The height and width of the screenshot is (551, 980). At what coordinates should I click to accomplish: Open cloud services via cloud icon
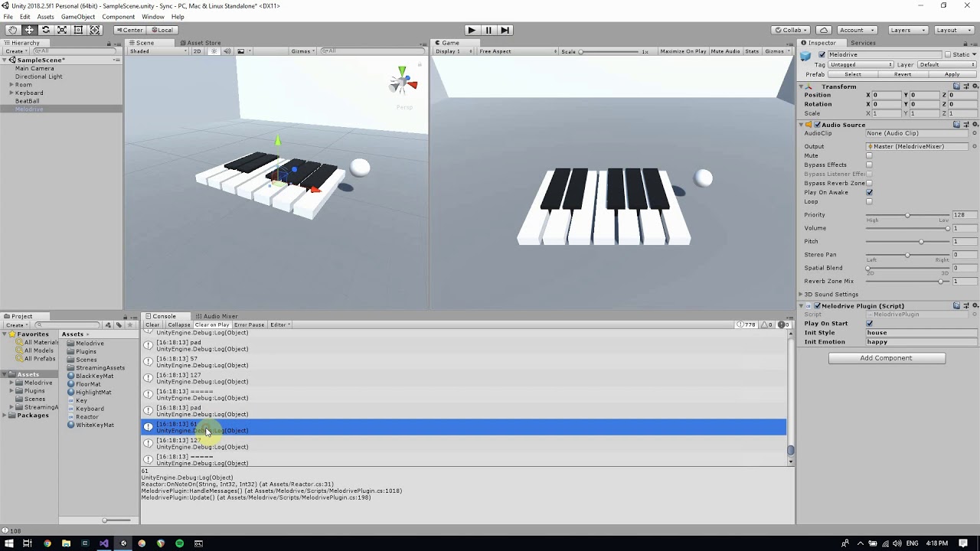click(824, 30)
